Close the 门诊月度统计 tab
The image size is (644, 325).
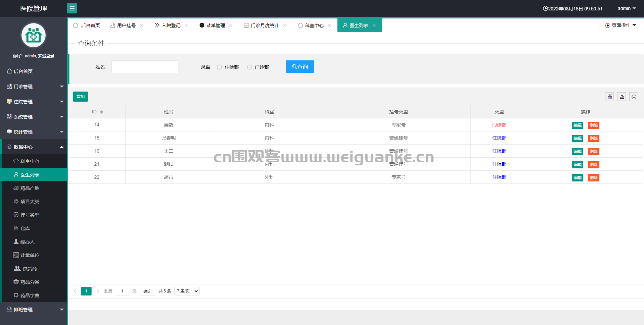(285, 25)
